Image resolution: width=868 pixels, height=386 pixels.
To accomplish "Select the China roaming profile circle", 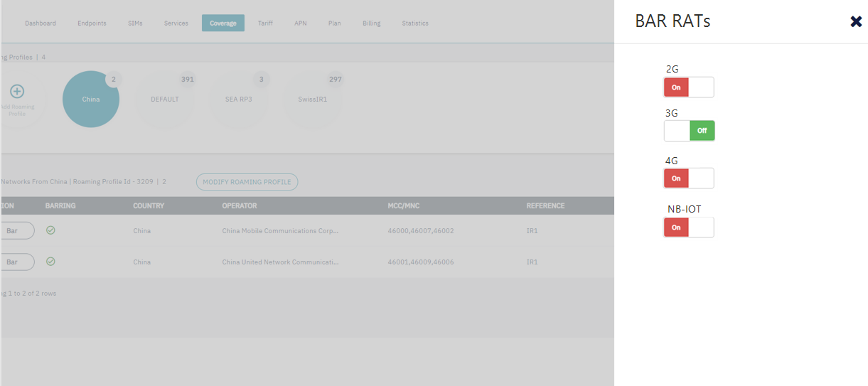I will 91,100.
